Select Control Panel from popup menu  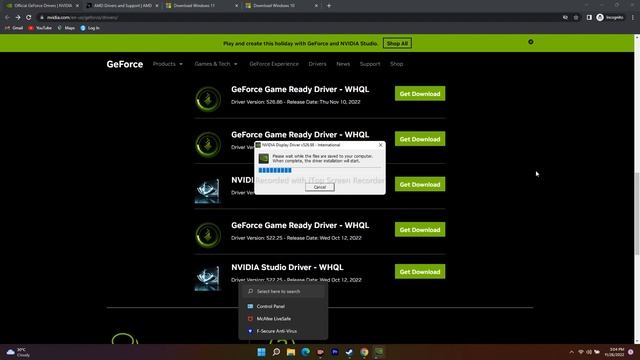tap(283, 306)
